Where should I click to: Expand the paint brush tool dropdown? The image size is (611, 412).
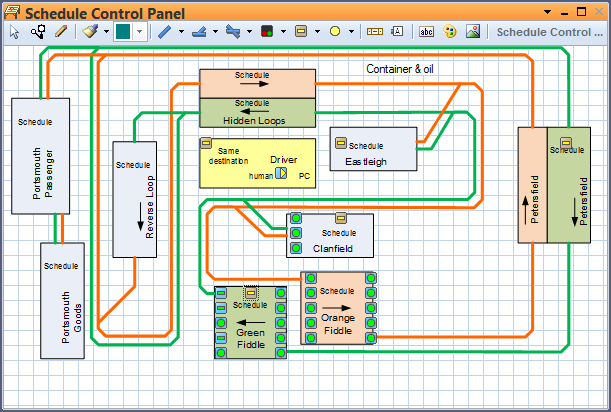[105, 31]
